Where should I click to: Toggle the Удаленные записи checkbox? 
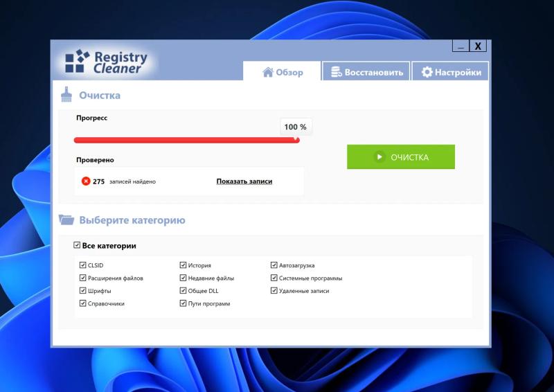pos(274,290)
